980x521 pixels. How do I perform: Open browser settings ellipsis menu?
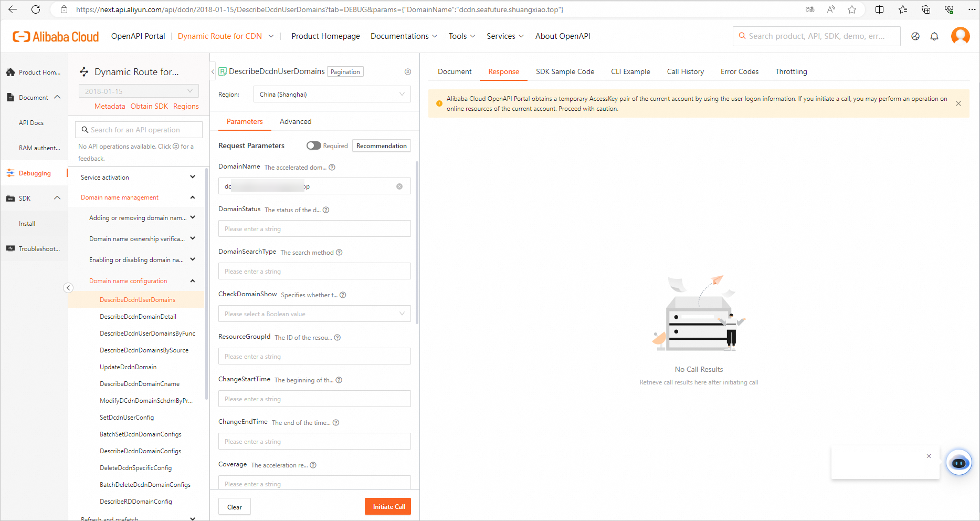click(972, 9)
